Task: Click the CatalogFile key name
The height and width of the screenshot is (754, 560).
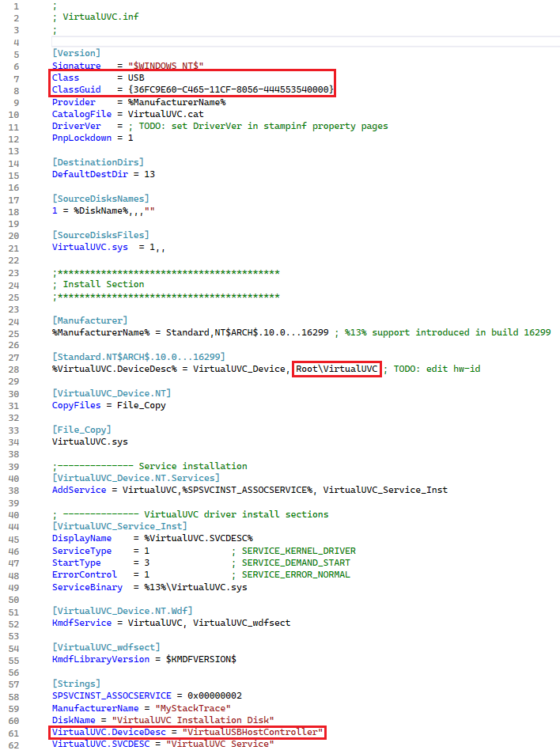Action: point(81,114)
